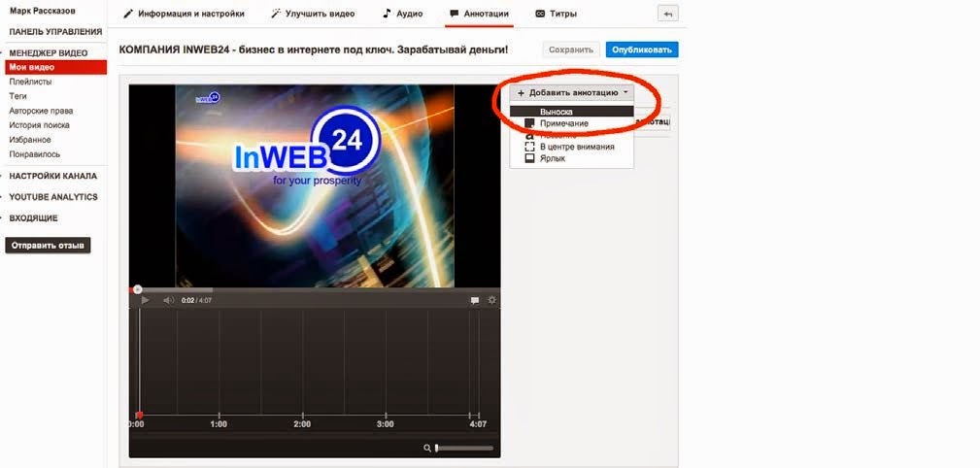Open Авторские права in the sidebar
This screenshot has width=980, height=468.
[41, 111]
